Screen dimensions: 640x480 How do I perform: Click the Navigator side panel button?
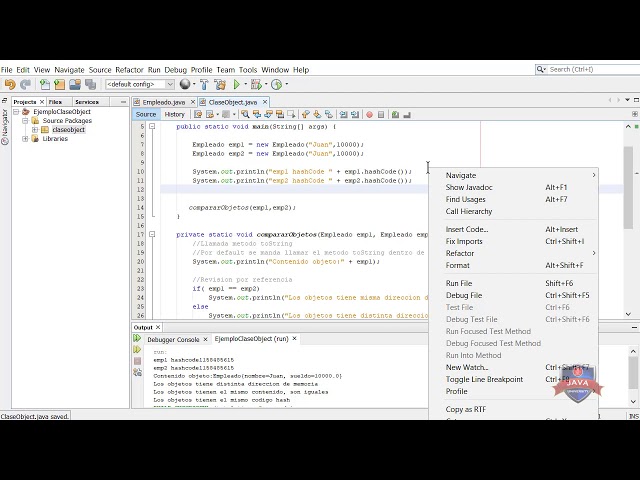pos(5,127)
